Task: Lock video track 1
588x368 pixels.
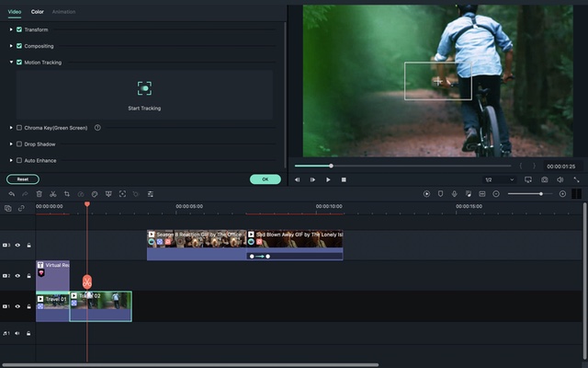Action: click(28, 306)
